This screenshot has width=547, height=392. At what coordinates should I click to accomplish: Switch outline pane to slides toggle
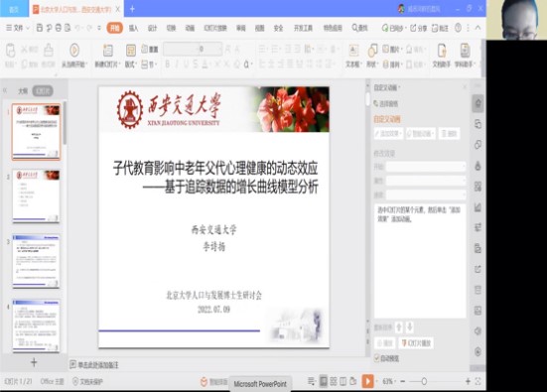point(43,91)
